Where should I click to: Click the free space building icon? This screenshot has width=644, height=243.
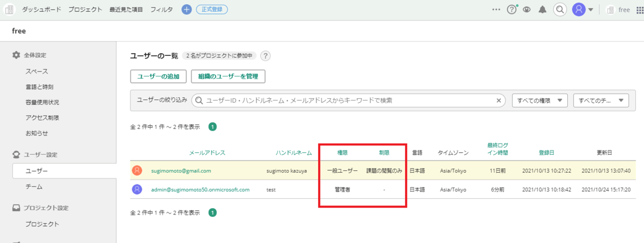click(x=610, y=10)
